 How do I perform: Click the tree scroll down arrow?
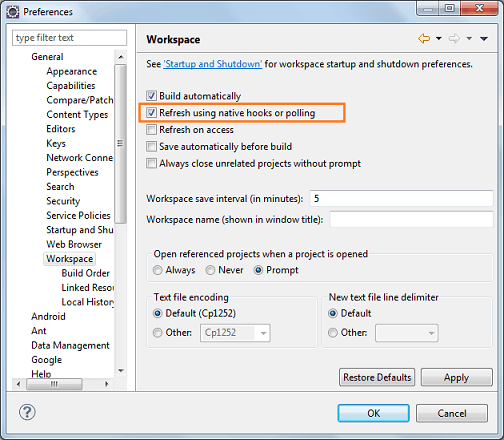click(x=121, y=371)
